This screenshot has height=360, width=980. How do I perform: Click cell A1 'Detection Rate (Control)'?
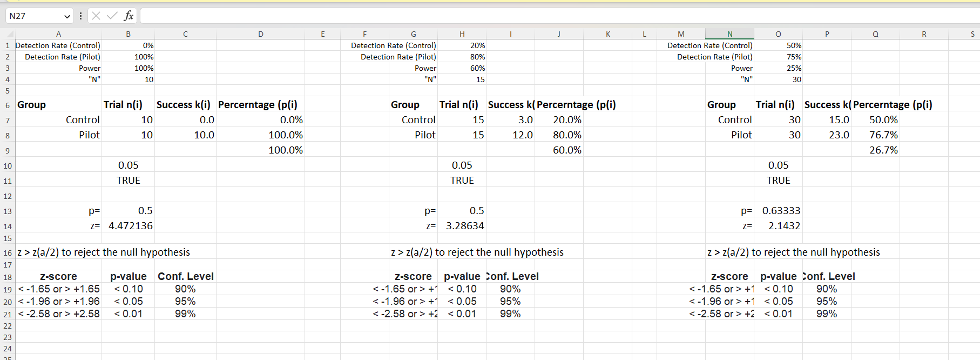58,45
